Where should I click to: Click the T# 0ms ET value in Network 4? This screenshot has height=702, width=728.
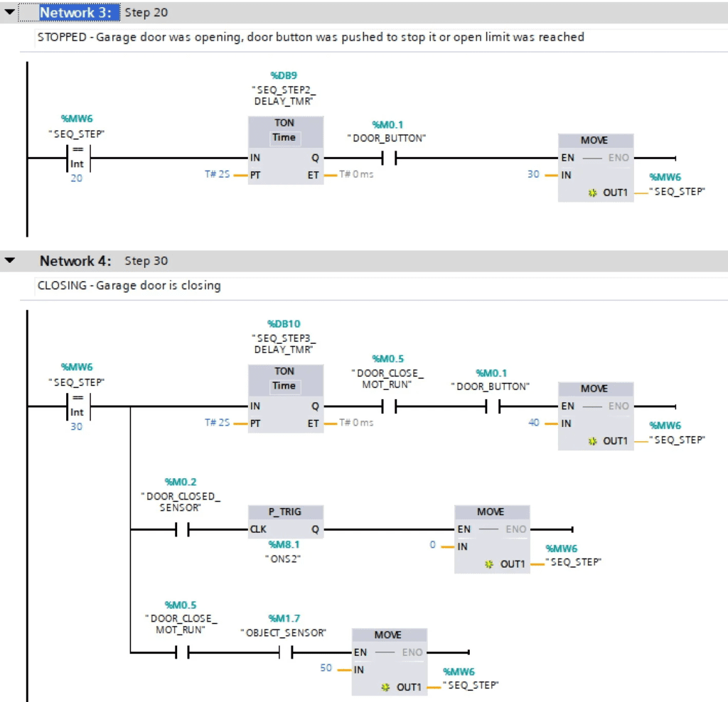pyautogui.click(x=356, y=422)
